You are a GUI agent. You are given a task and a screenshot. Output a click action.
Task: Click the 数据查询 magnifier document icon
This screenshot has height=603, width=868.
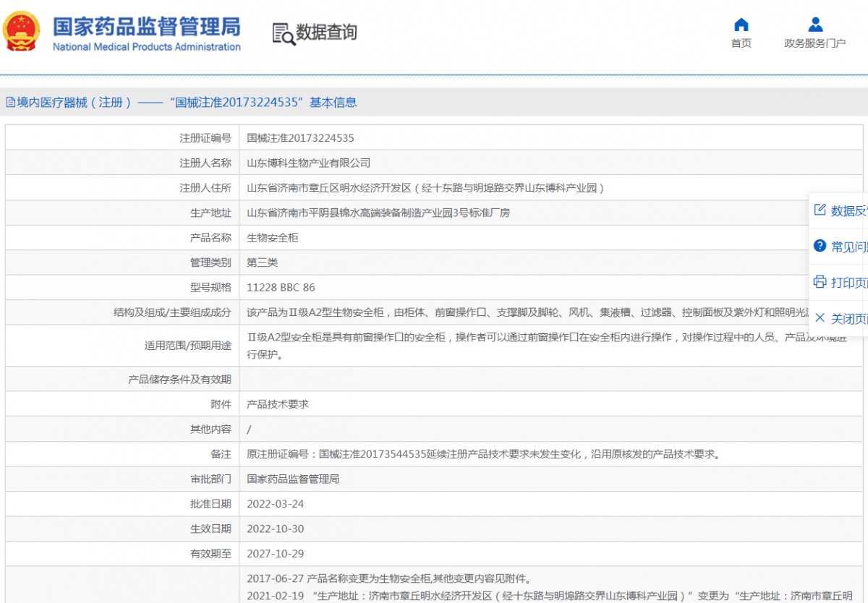coord(283,33)
